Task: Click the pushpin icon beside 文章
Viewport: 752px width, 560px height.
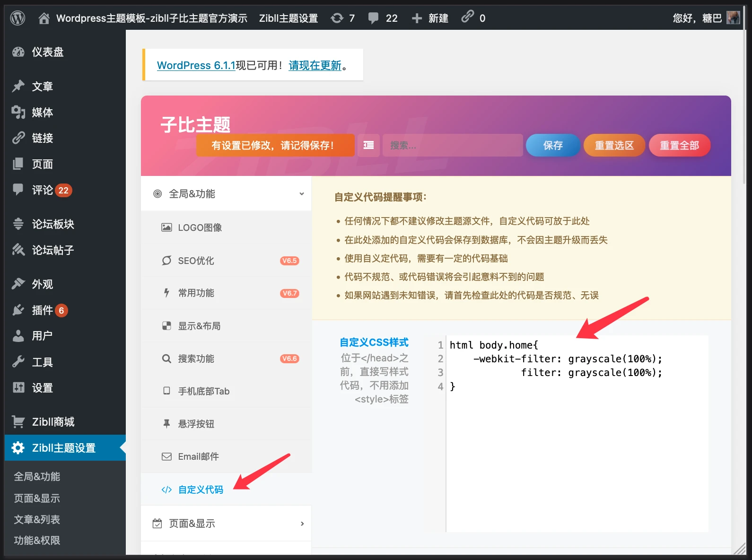Action: click(18, 86)
